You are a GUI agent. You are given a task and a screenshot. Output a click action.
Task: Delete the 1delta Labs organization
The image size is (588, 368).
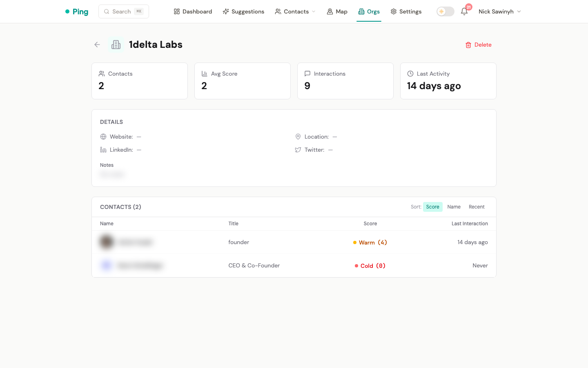pos(479,45)
